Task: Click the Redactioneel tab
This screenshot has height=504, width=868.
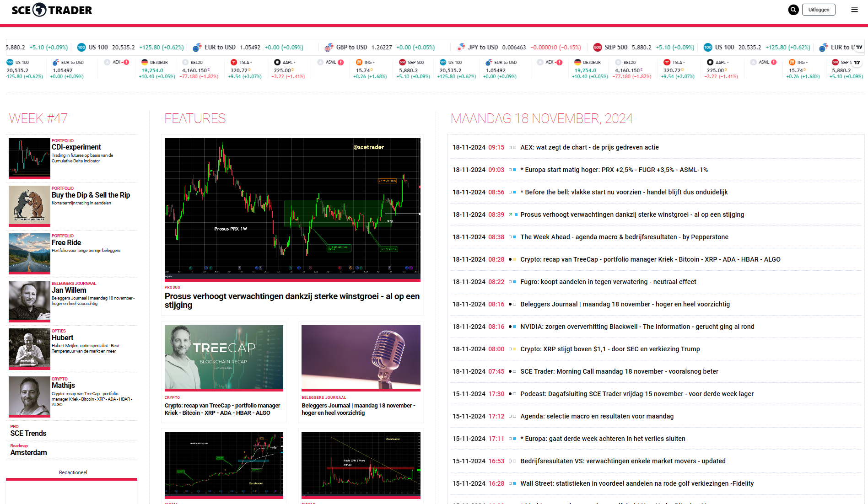Action: [73, 472]
